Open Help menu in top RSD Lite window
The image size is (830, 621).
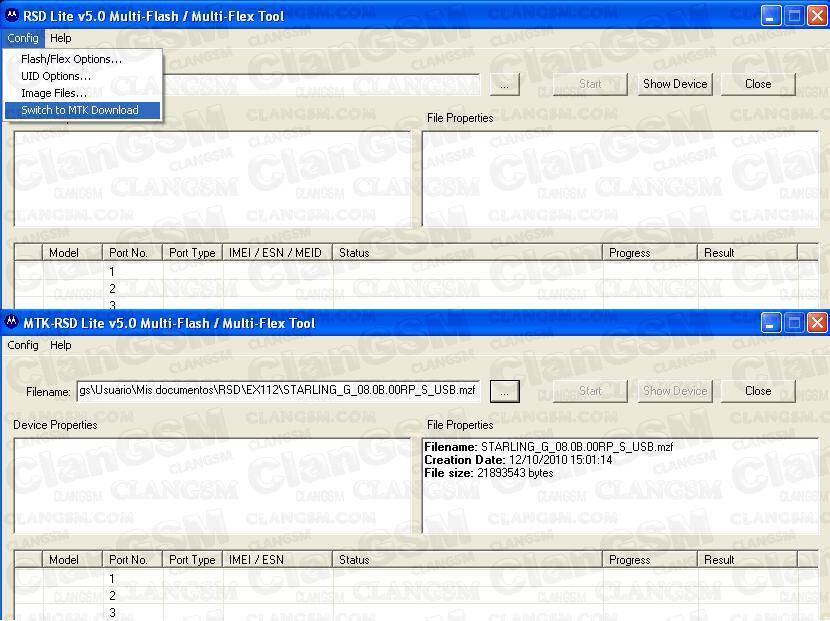click(x=61, y=38)
